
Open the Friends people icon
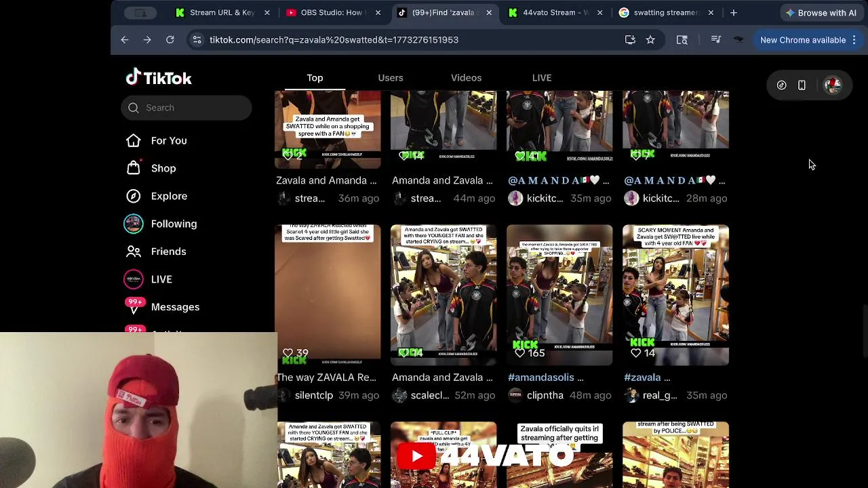click(134, 251)
